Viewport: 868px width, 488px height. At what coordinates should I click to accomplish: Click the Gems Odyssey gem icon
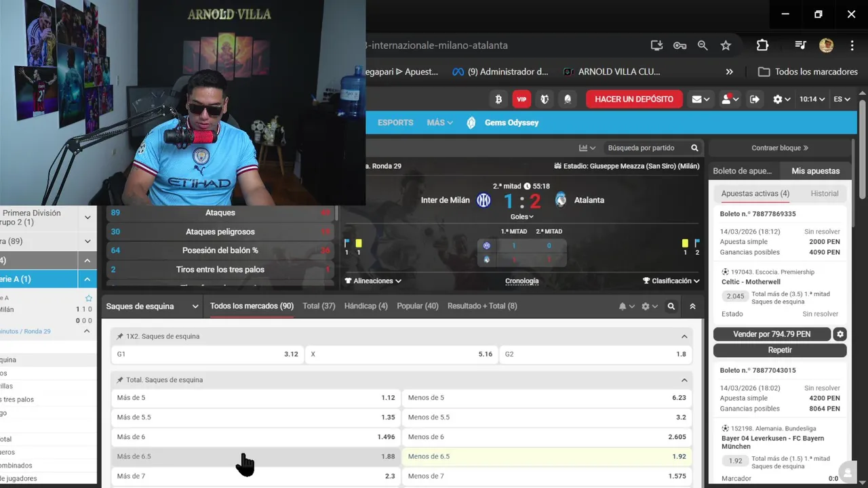(x=471, y=123)
